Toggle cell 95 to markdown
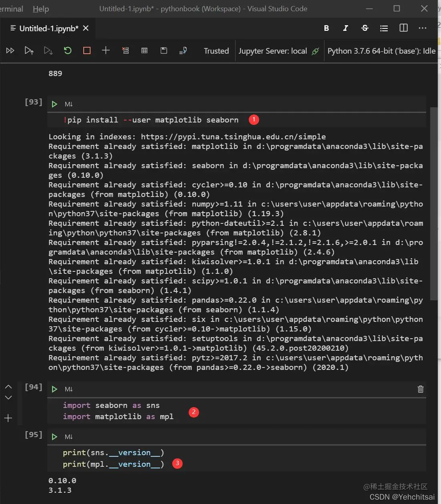 68,437
